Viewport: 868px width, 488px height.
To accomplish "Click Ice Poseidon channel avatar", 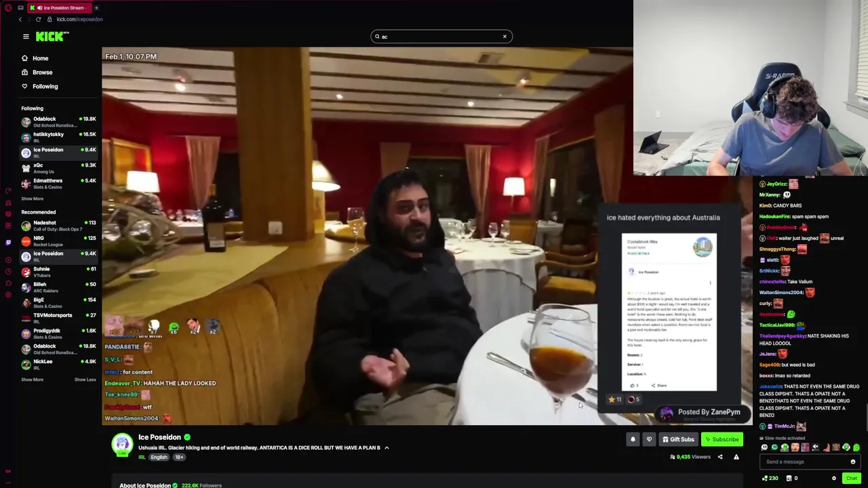I will tap(122, 445).
